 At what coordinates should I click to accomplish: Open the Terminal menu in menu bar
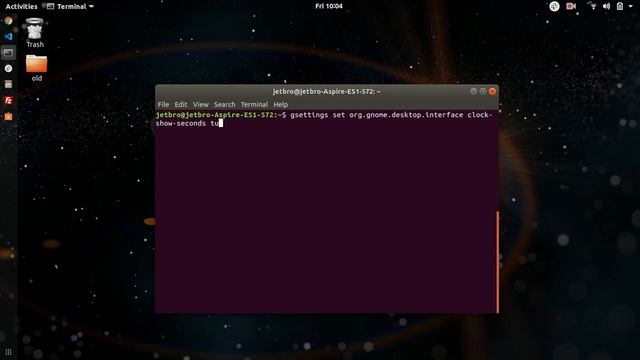[x=254, y=104]
